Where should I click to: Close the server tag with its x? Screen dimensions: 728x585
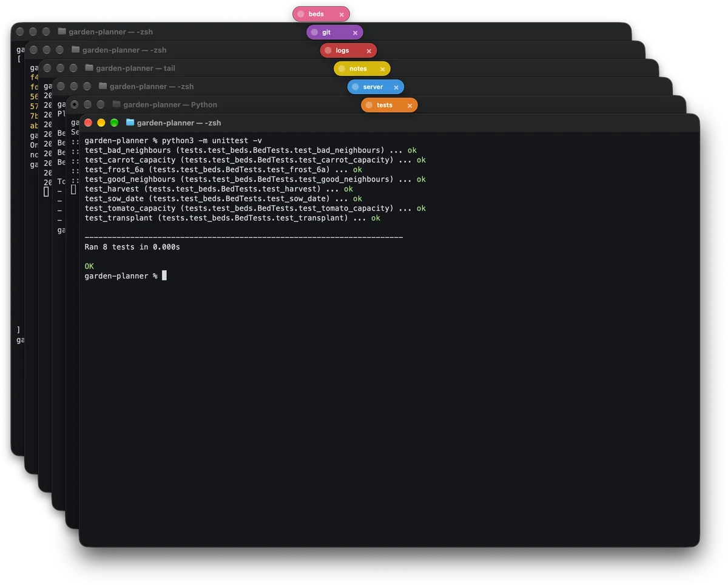click(396, 87)
